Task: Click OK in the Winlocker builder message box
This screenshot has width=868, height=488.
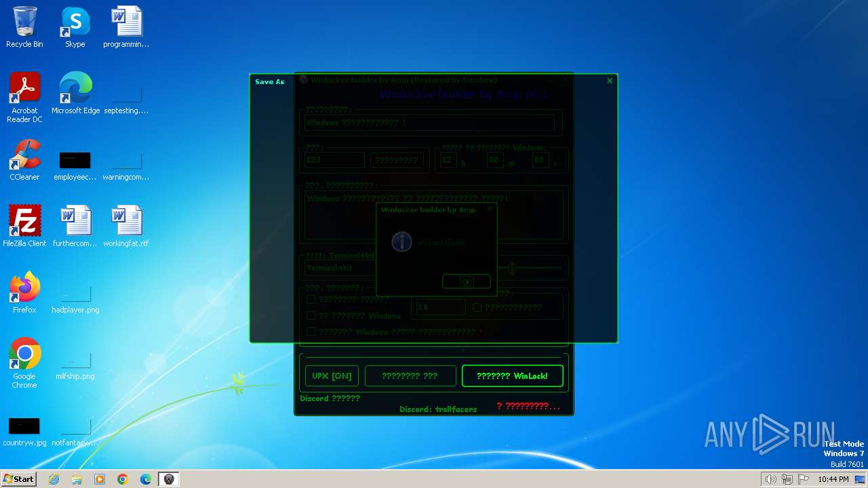Action: click(x=467, y=281)
